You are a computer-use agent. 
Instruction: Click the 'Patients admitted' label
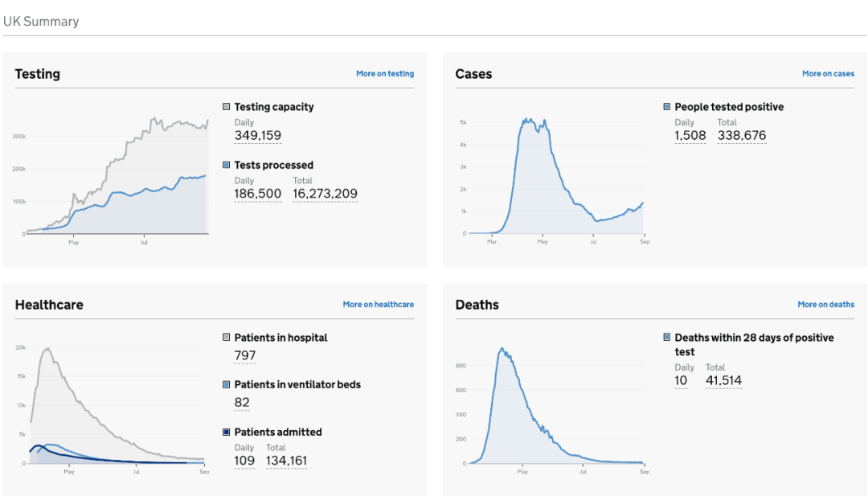tap(278, 432)
